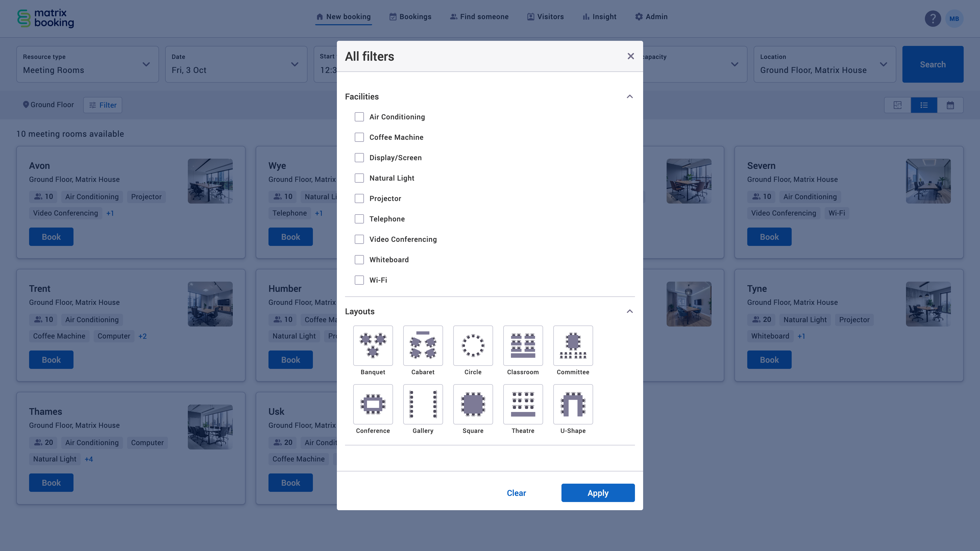Select the Theatre layout icon
This screenshot has width=980, height=551.
523,404
